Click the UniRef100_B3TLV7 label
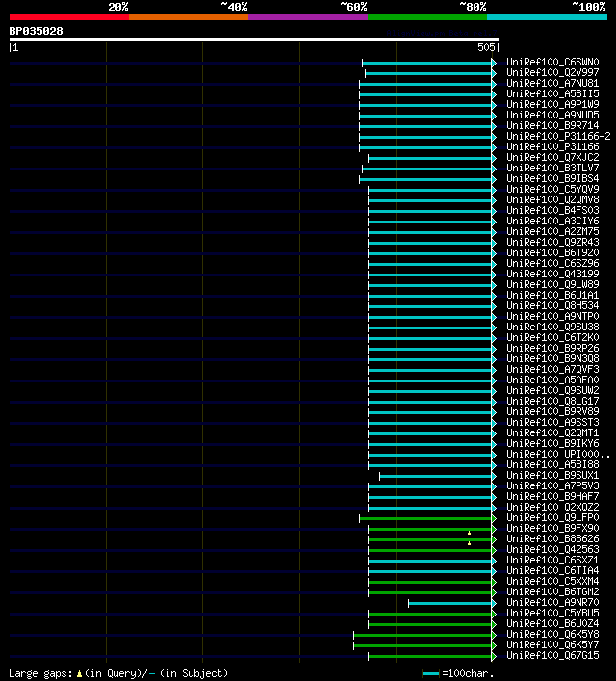 tap(552, 168)
